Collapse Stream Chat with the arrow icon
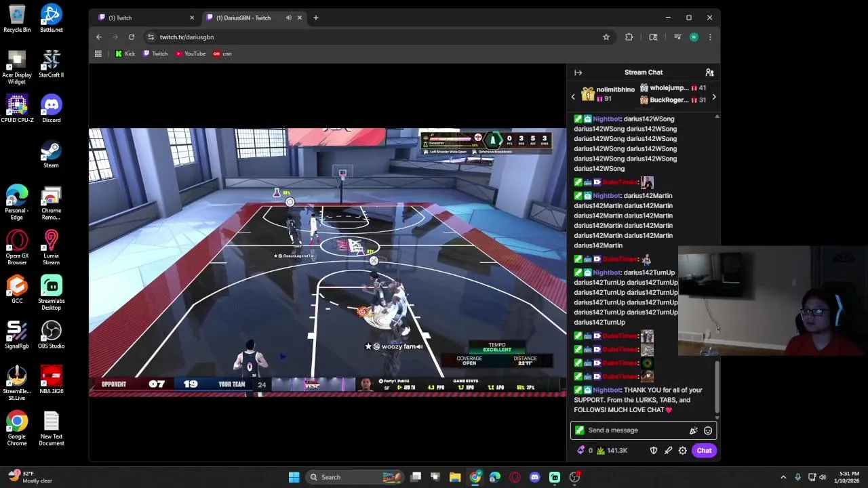The height and width of the screenshot is (488, 868). coord(578,73)
